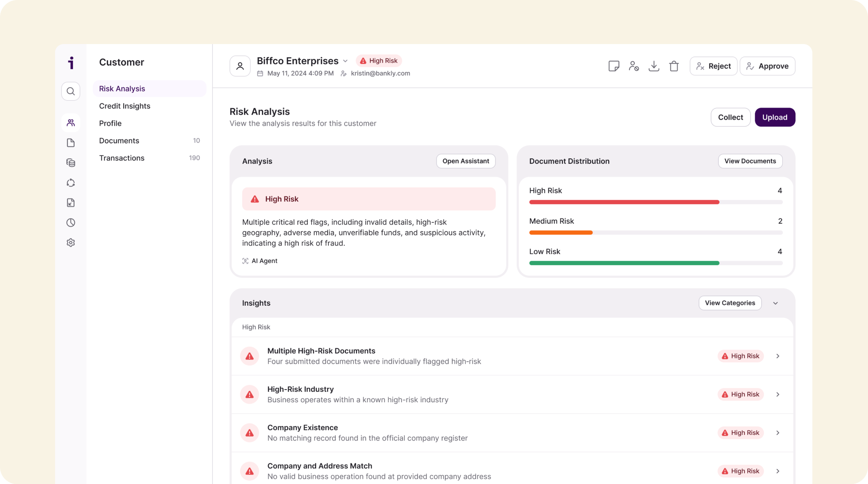Screen dimensions: 868x484
Task: Download customer data with the download icon
Action: [654, 66]
